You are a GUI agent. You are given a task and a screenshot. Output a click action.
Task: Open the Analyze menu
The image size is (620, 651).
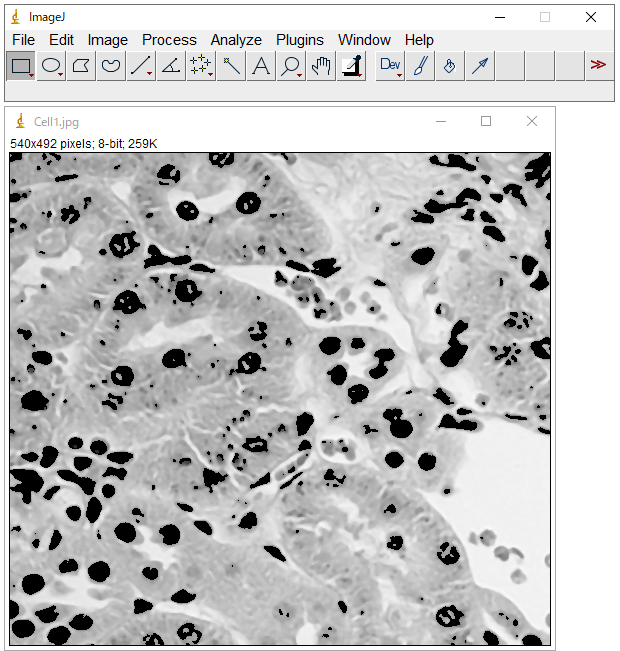[x=236, y=40]
